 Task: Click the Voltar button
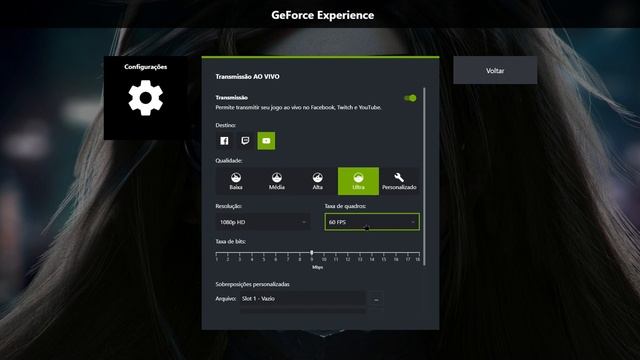coord(495,70)
